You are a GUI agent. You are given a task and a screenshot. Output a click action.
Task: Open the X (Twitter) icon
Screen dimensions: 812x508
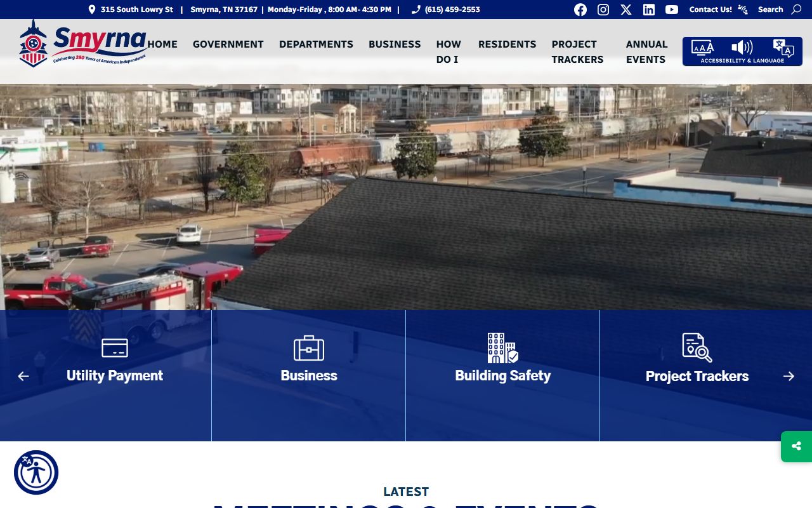pyautogui.click(x=626, y=10)
